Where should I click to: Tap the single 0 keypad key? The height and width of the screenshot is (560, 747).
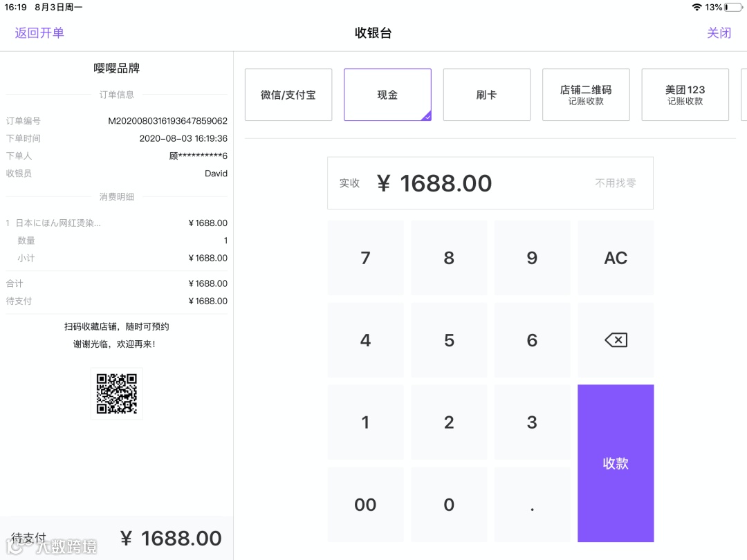click(x=449, y=505)
